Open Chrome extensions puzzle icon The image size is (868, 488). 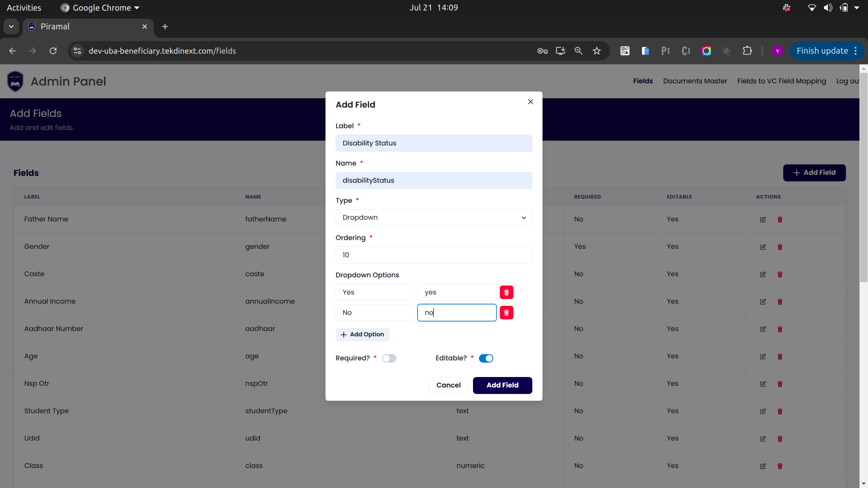(x=747, y=51)
